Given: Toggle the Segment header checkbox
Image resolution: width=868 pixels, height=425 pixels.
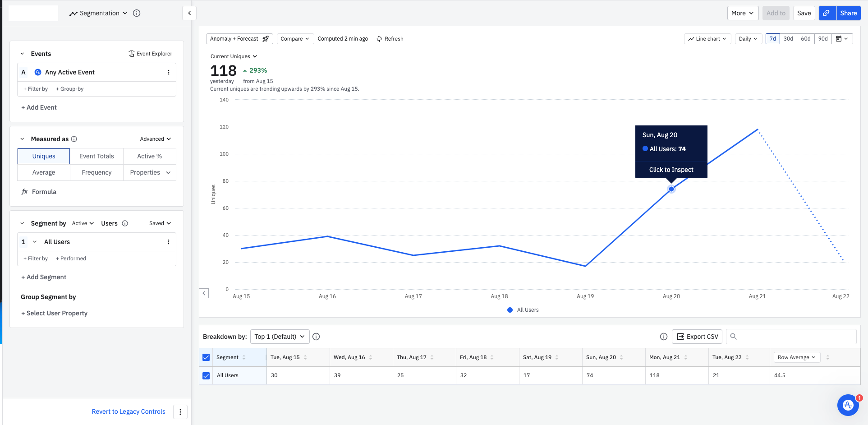Looking at the screenshot, I should click(x=206, y=357).
